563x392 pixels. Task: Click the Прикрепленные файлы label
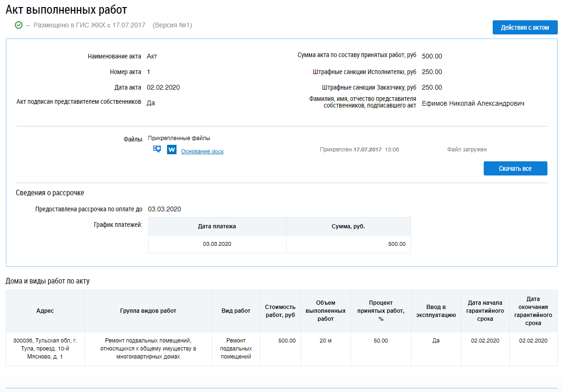[x=179, y=138]
